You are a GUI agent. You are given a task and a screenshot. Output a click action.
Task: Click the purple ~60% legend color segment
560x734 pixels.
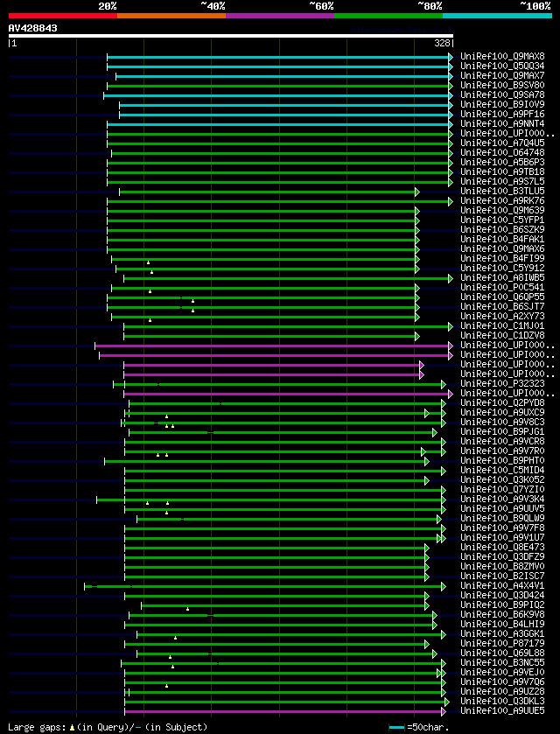(280, 16)
